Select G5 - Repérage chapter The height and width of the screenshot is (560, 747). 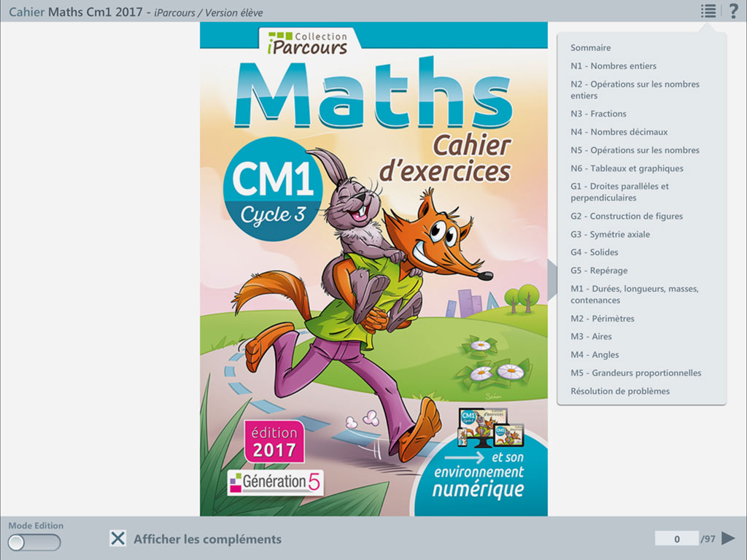tap(599, 271)
